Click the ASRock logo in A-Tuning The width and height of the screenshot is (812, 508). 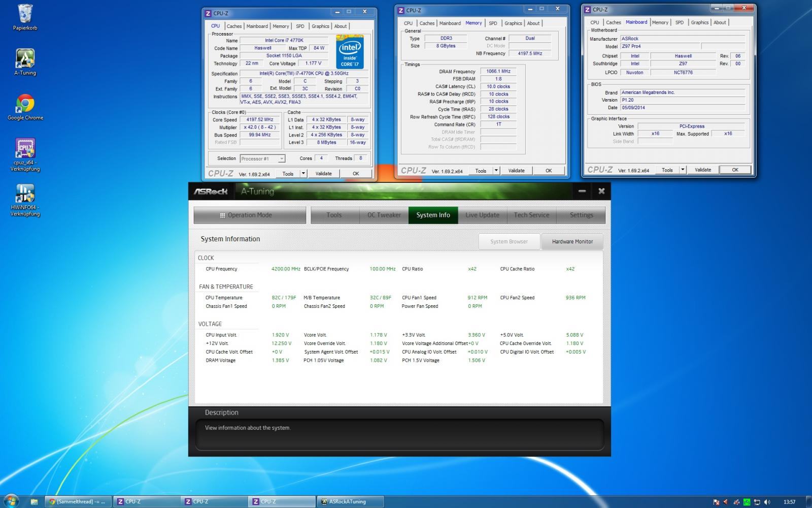pos(211,192)
